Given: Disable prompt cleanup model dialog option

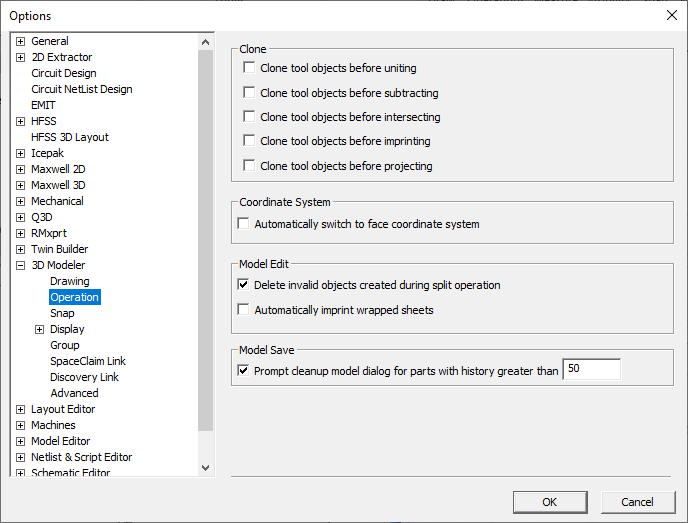Looking at the screenshot, I should [x=243, y=371].
